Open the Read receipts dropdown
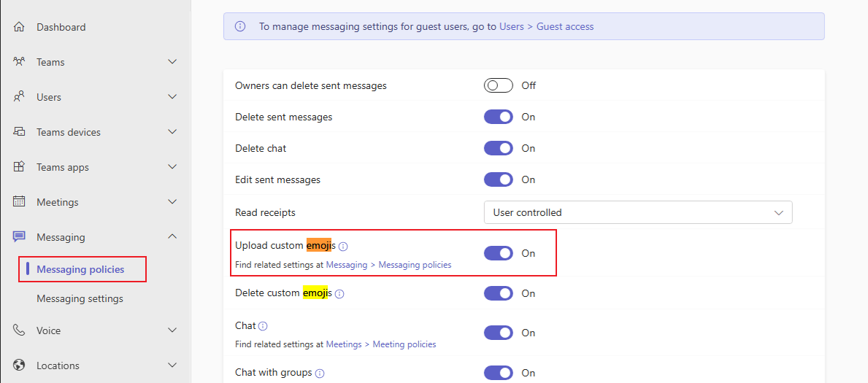This screenshot has height=383, width=868. 638,212
